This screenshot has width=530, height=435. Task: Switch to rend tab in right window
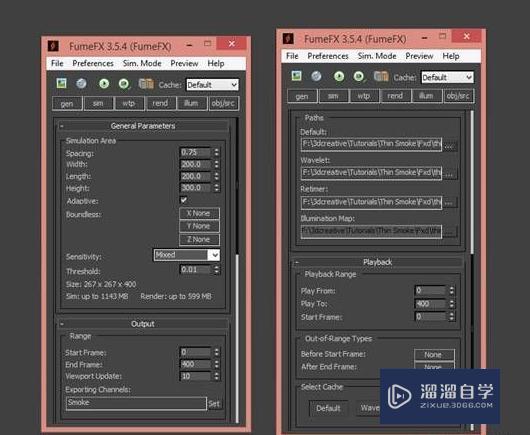(395, 96)
